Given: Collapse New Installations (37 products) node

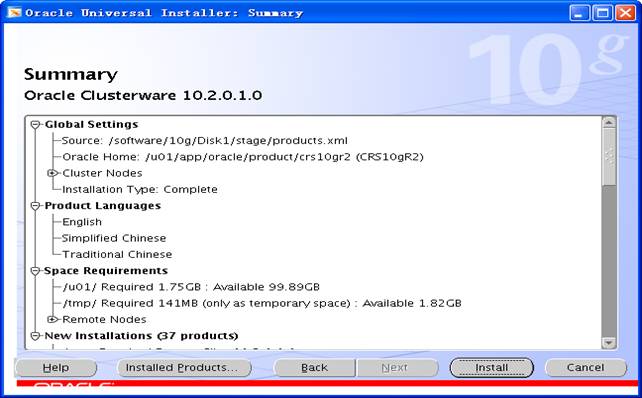Looking at the screenshot, I should [36, 336].
